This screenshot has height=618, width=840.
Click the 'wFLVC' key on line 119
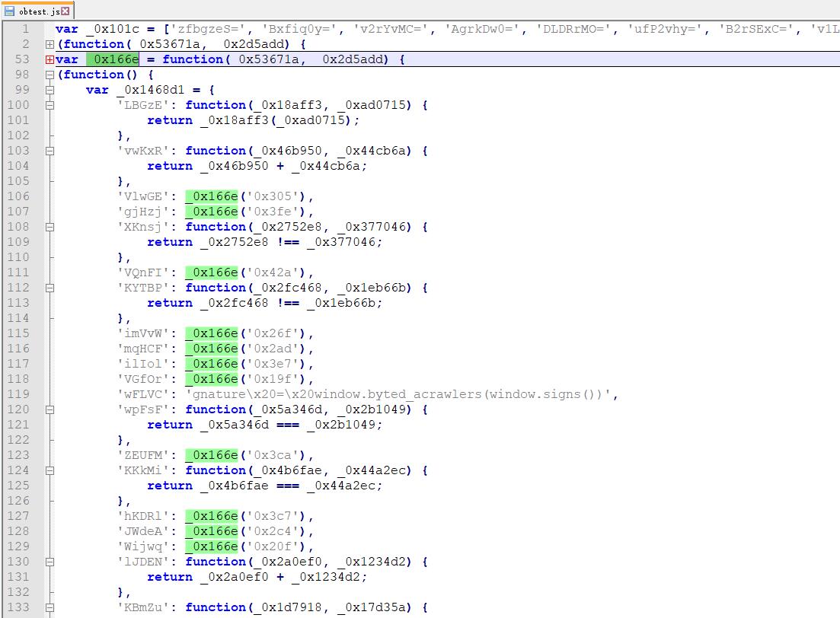(x=143, y=394)
